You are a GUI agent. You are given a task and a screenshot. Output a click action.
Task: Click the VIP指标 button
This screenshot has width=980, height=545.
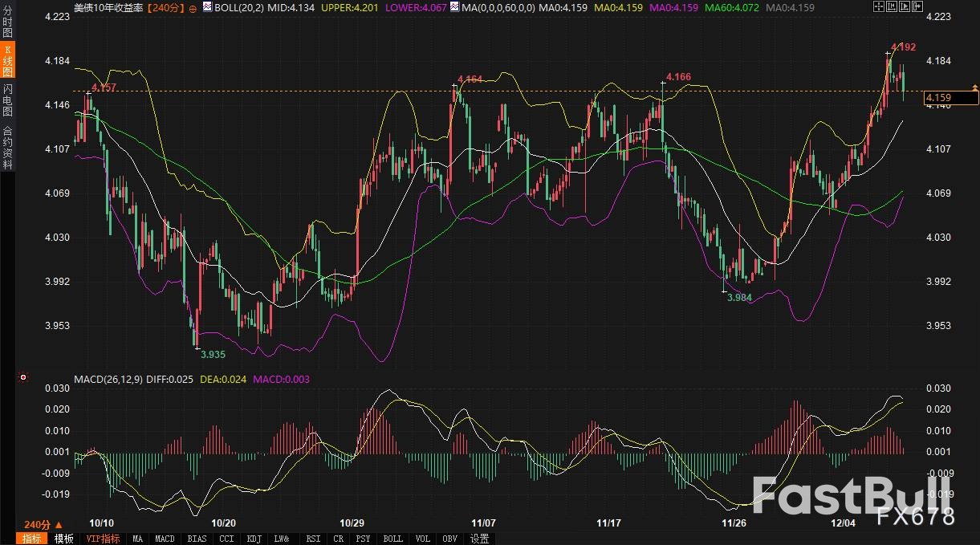pos(103,539)
